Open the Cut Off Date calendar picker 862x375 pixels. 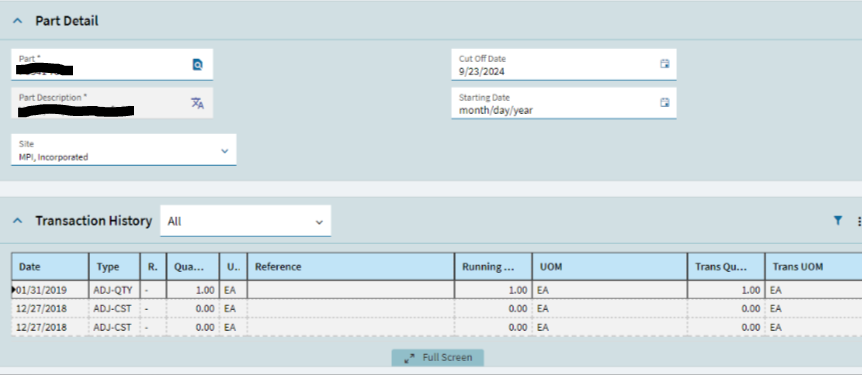pos(665,63)
